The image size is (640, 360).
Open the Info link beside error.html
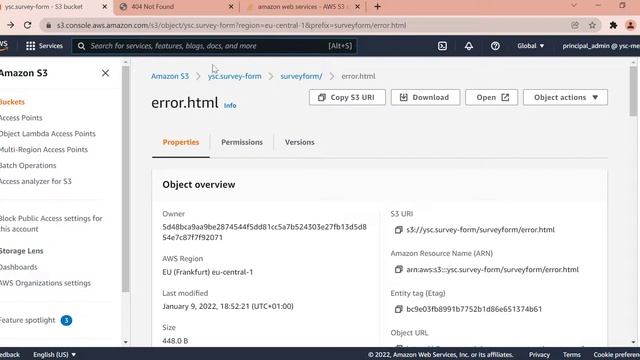[x=230, y=105]
